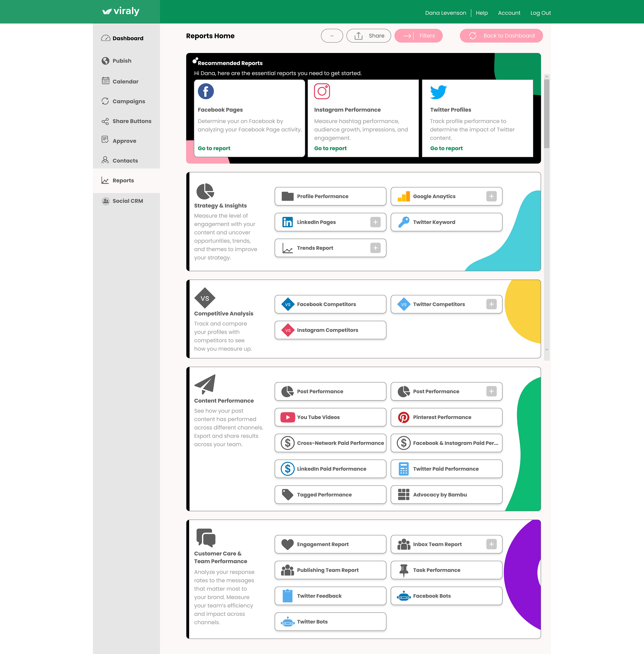This screenshot has height=654, width=644.
Task: Go to Social CRM in the sidebar
Action: tap(127, 201)
